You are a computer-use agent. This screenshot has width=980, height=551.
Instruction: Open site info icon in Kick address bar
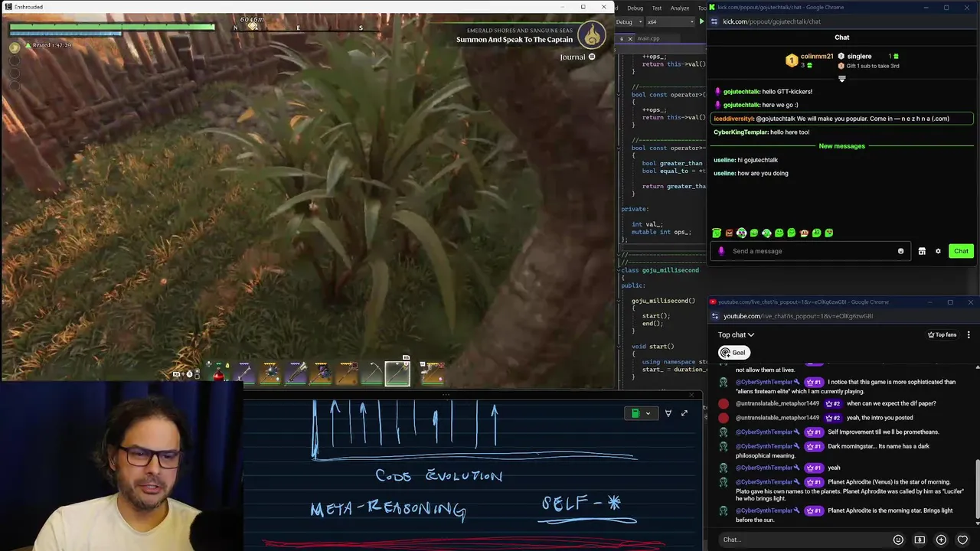(x=715, y=21)
